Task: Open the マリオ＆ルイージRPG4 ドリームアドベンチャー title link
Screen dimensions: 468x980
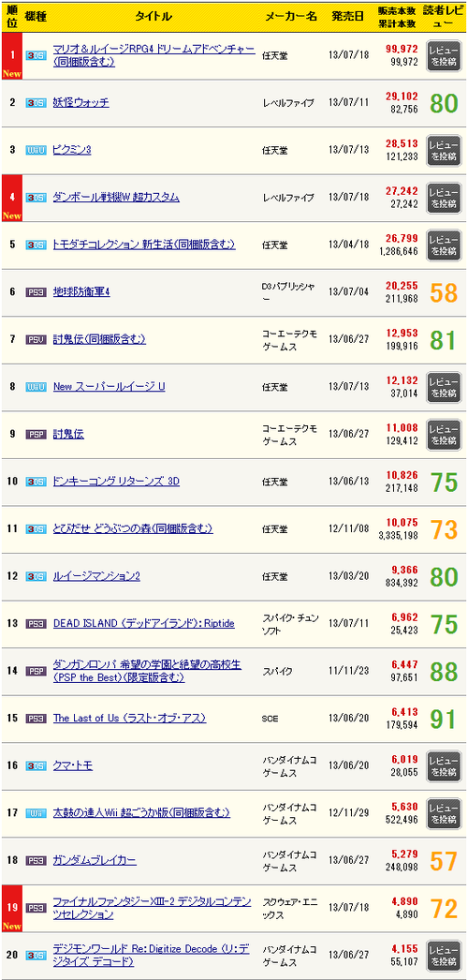Action: 154,55
